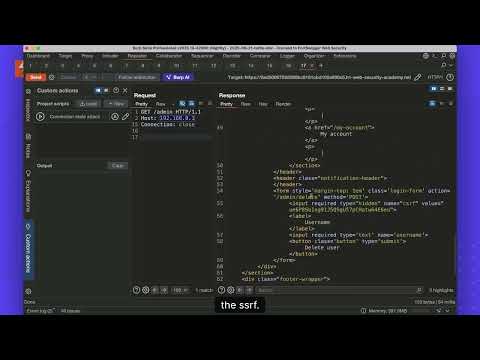Open response search settings gear
The height and width of the screenshot is (360, 480).
tap(231, 290)
